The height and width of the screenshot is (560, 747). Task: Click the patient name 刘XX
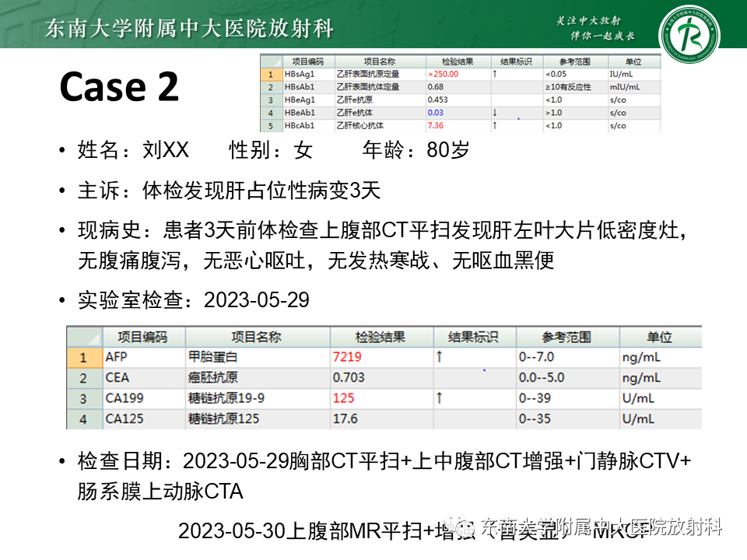166,150
